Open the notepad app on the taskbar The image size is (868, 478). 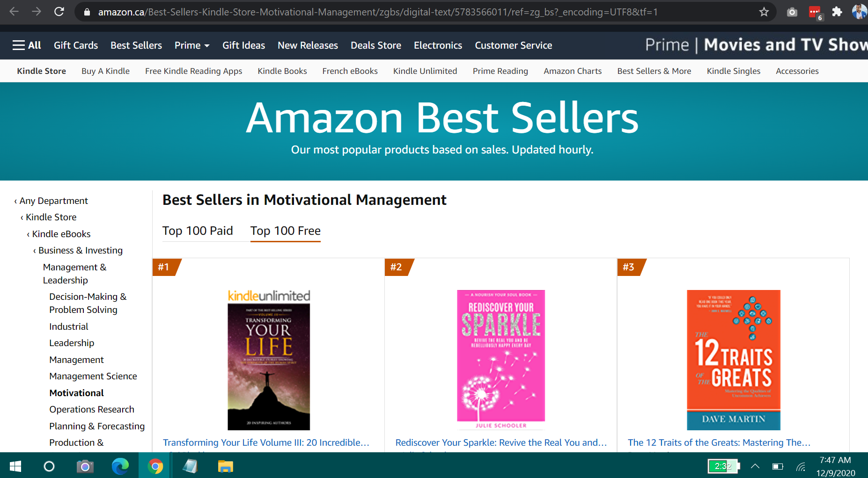(191, 466)
